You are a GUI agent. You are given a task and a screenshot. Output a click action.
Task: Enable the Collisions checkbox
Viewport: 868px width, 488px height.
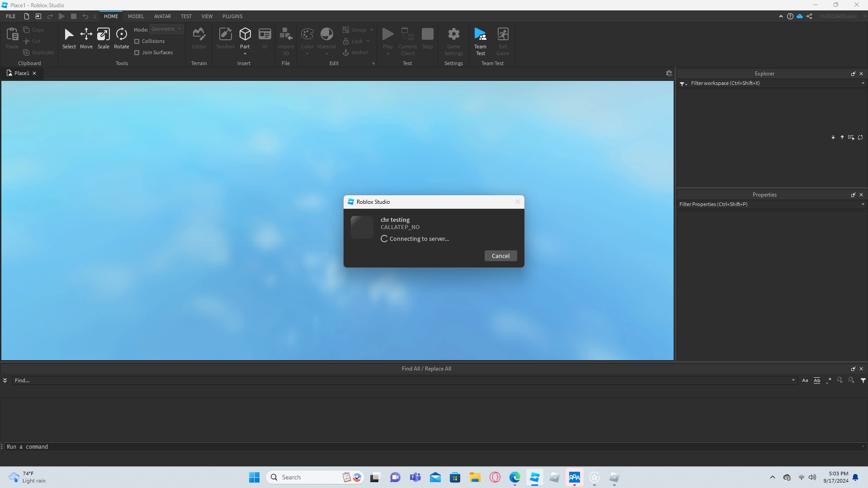(137, 41)
